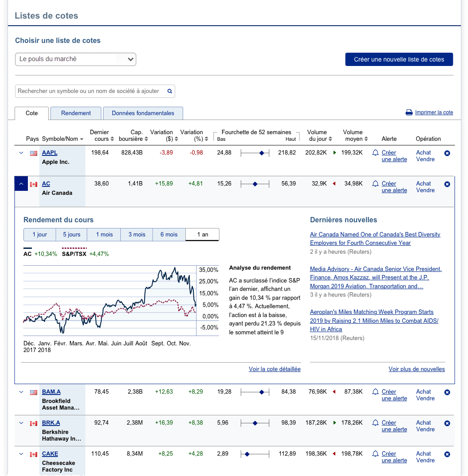The image size is (468, 476).
Task: Expand the CAKE row chevron
Action: tap(21, 454)
